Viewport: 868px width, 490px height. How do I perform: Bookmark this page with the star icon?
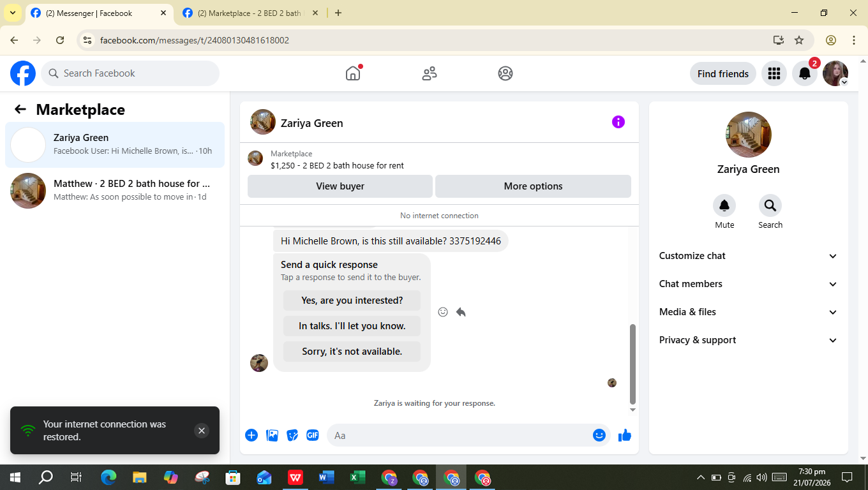(799, 40)
